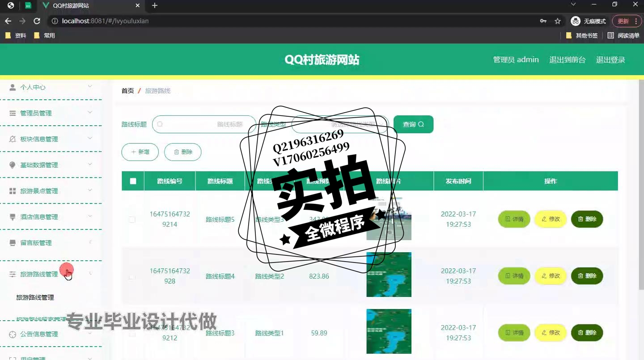Click the 退出到前台 link
The width and height of the screenshot is (644, 360).
click(x=567, y=60)
